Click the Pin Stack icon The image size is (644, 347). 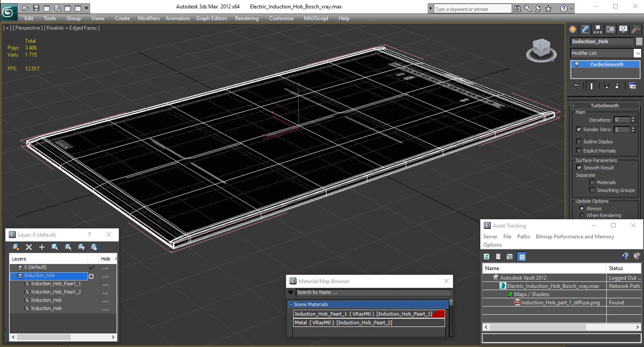[x=576, y=86]
